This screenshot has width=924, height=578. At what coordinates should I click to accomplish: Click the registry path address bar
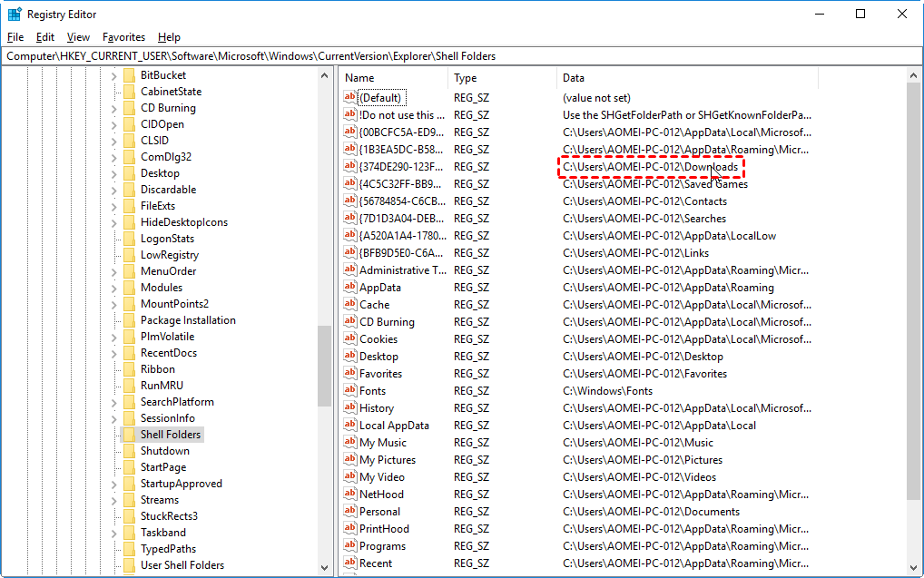[x=462, y=56]
